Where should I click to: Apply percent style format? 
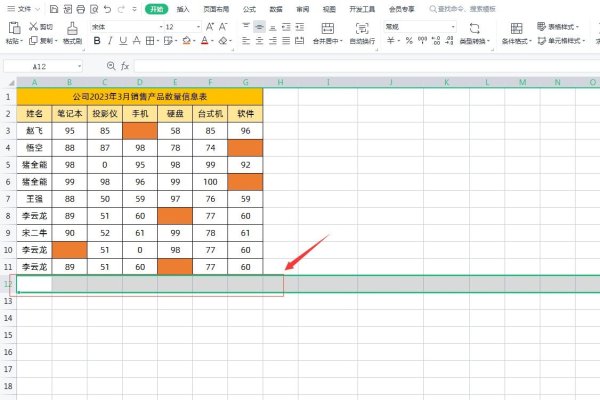(x=409, y=41)
